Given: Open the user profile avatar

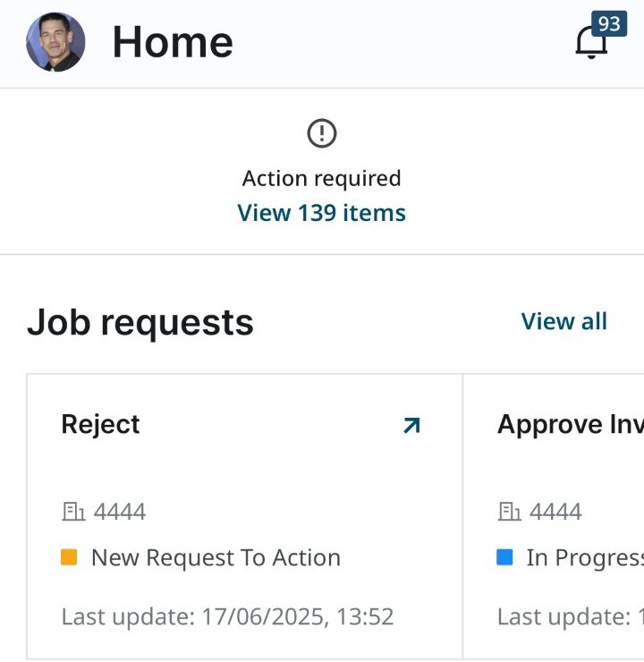Looking at the screenshot, I should click(55, 42).
